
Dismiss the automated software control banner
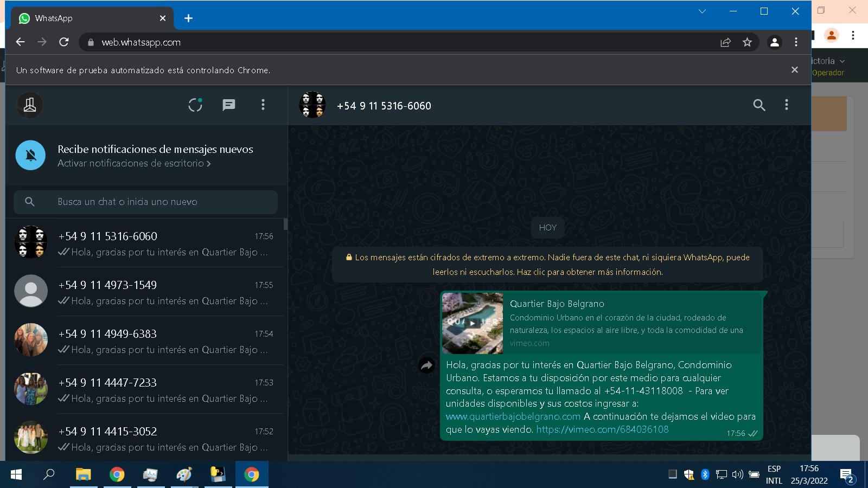[x=795, y=70]
